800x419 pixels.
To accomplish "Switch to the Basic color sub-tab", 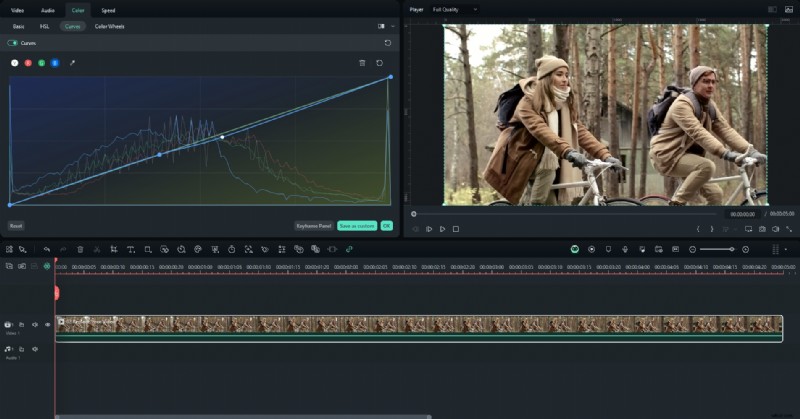I will pos(18,27).
